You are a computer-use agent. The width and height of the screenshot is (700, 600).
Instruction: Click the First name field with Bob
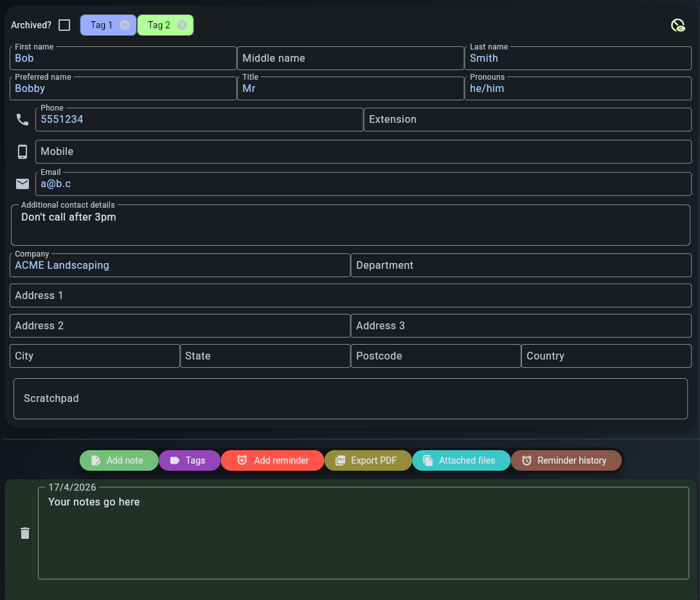tap(123, 58)
